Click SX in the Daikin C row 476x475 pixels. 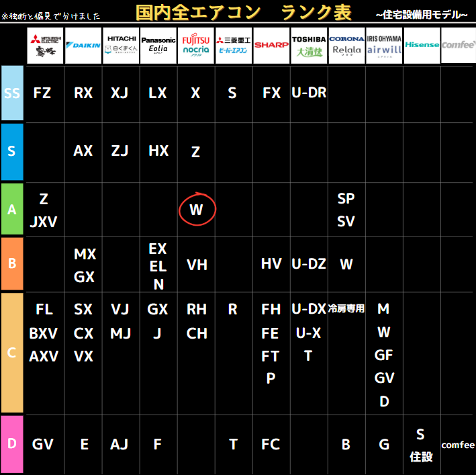pyautogui.click(x=83, y=310)
